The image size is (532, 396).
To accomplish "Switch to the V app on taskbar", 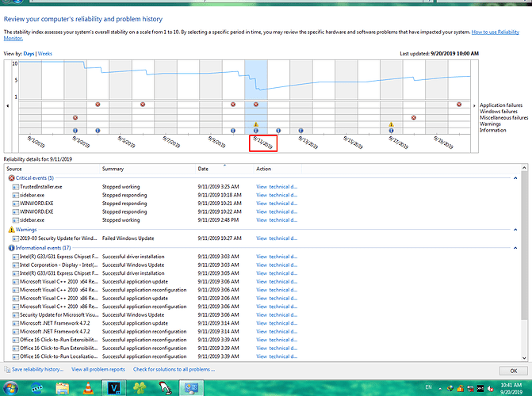I will pos(114,388).
